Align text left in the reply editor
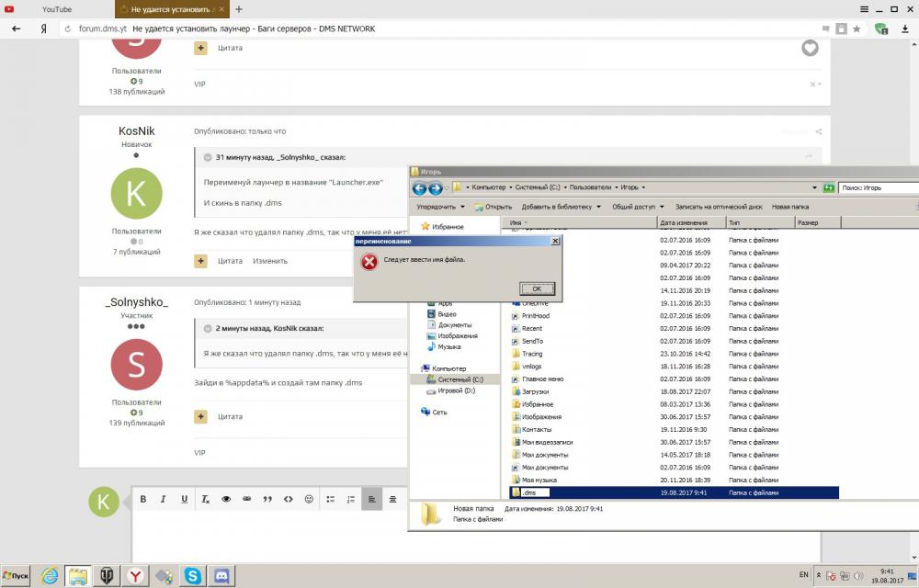The height and width of the screenshot is (588, 919). tap(371, 499)
